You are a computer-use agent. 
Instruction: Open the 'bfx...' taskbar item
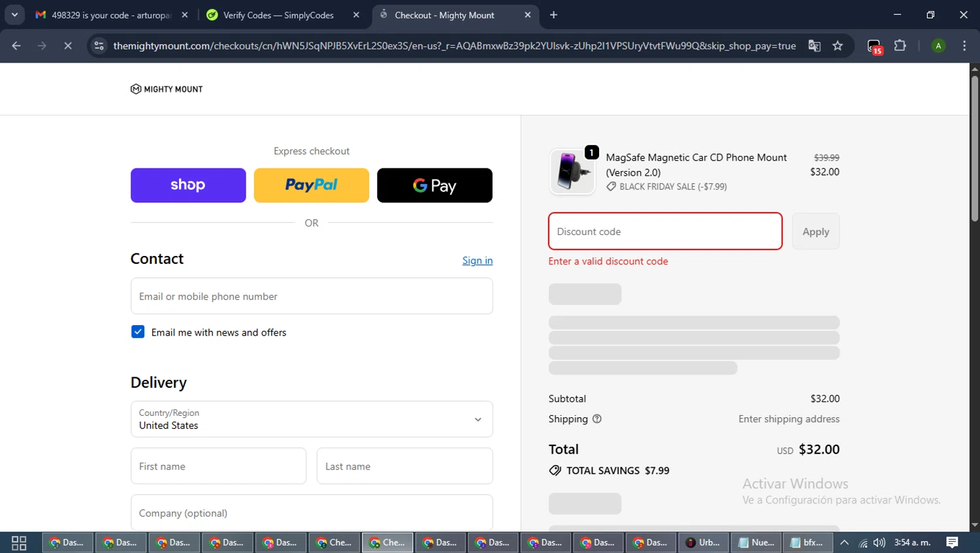[x=808, y=543]
